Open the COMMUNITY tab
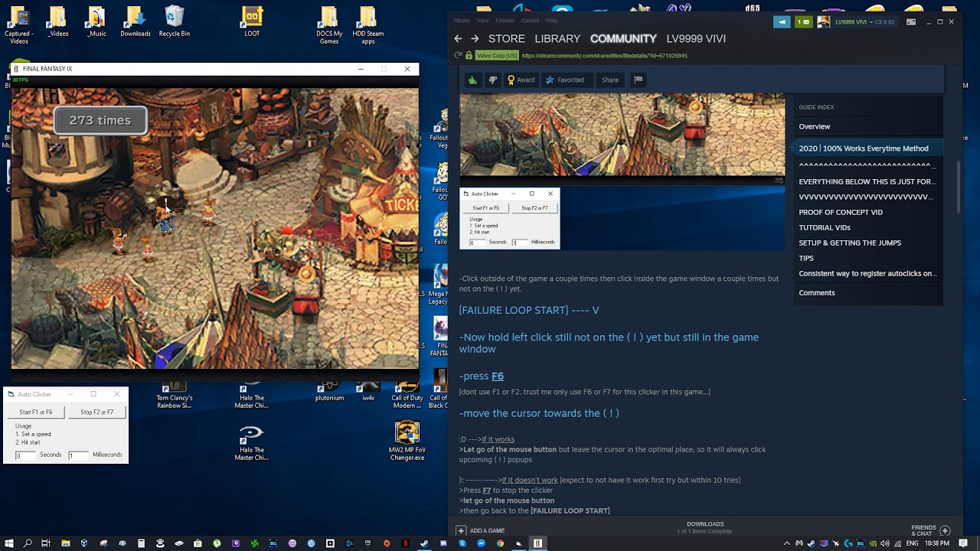The width and height of the screenshot is (980, 551). 623,38
